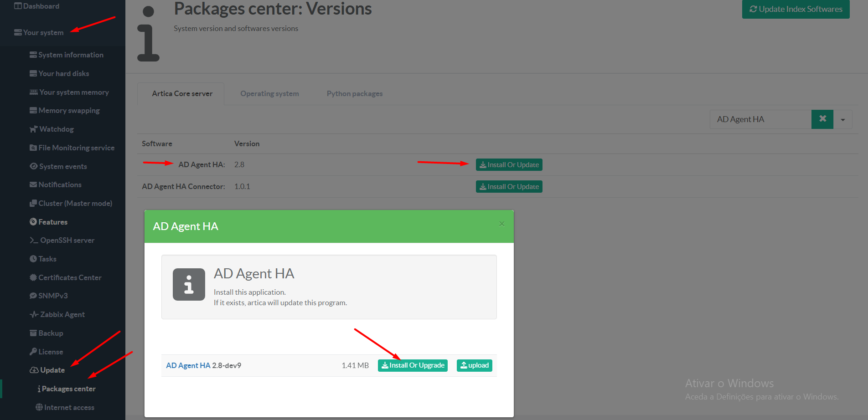Click the Tasks clock icon
The height and width of the screenshot is (420, 868).
click(33, 259)
